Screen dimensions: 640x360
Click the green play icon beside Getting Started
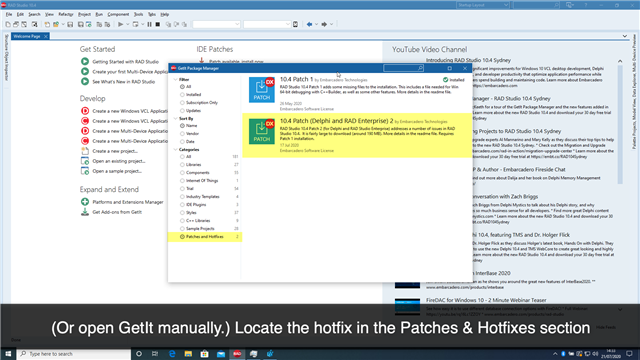(85, 62)
